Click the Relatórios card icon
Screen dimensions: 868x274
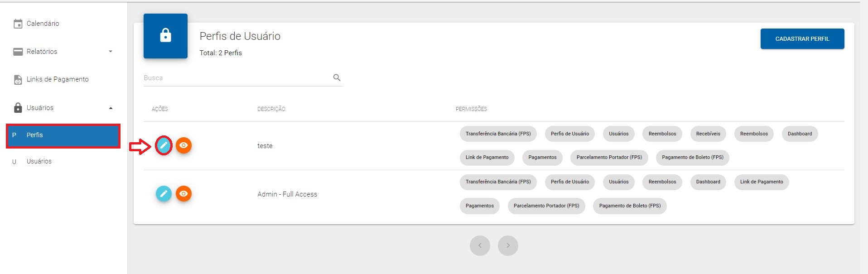click(x=18, y=52)
